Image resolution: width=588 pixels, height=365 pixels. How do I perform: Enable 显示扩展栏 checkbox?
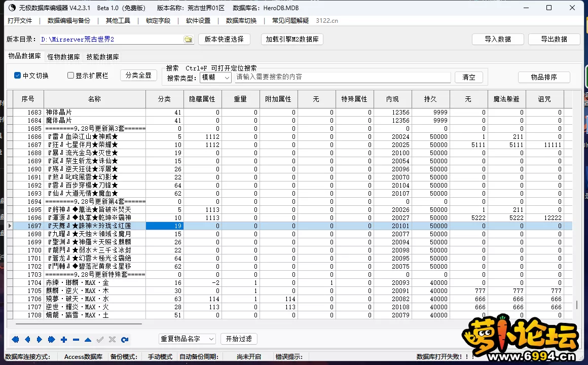(70, 76)
